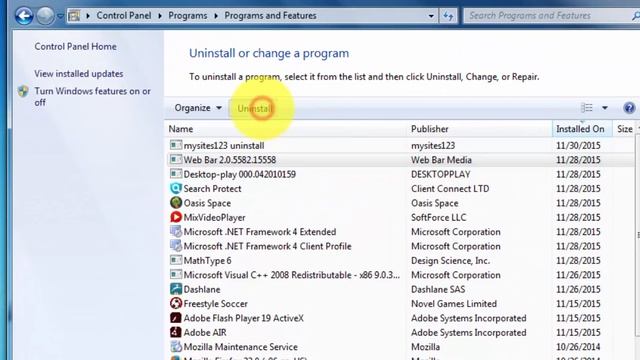Click the Back navigation arrow button
This screenshot has width=640, height=360.
tap(24, 16)
